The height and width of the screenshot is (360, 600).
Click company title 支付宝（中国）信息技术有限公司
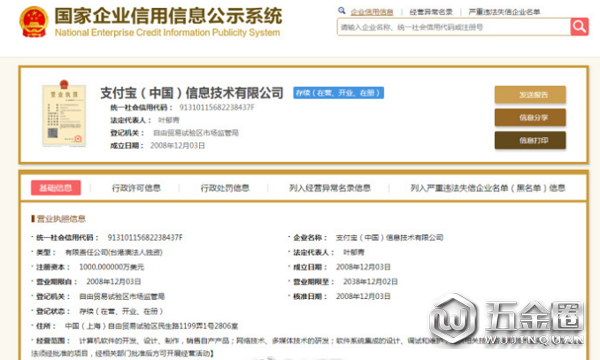[x=192, y=93]
